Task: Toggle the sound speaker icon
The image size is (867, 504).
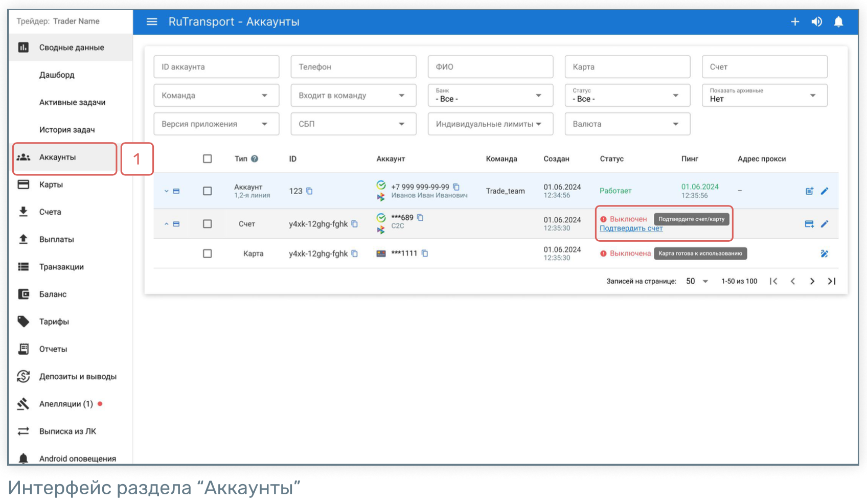Action: coord(817,21)
